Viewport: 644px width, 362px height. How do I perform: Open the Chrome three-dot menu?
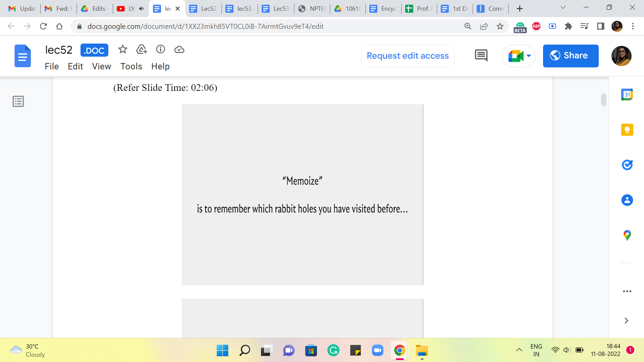point(633,26)
